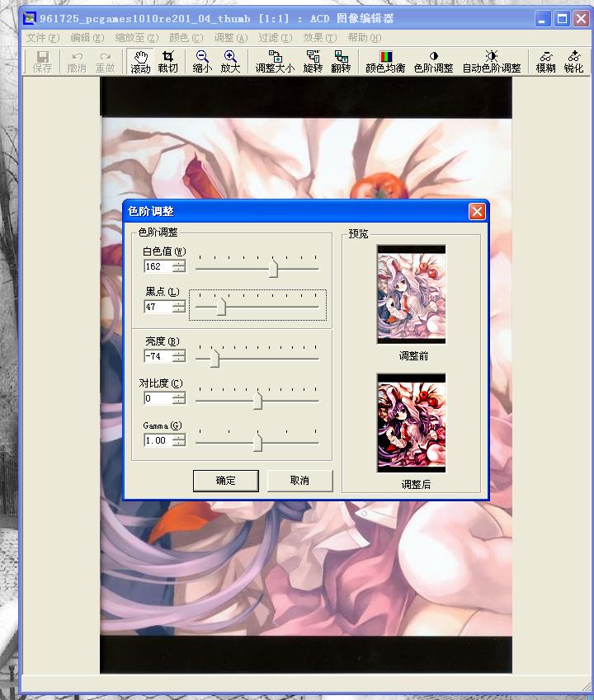Click the 确定 (OK) button

point(225,481)
